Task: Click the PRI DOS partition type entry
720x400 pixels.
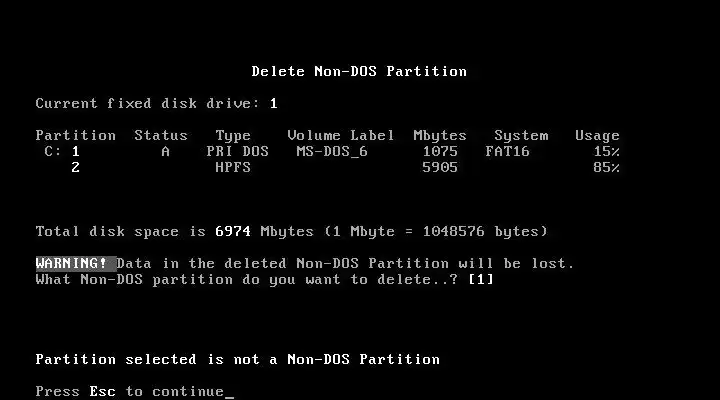Action: (237, 151)
